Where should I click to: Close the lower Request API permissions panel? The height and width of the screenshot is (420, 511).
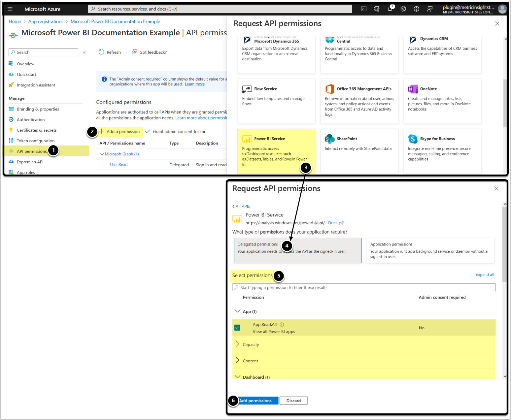point(496,188)
